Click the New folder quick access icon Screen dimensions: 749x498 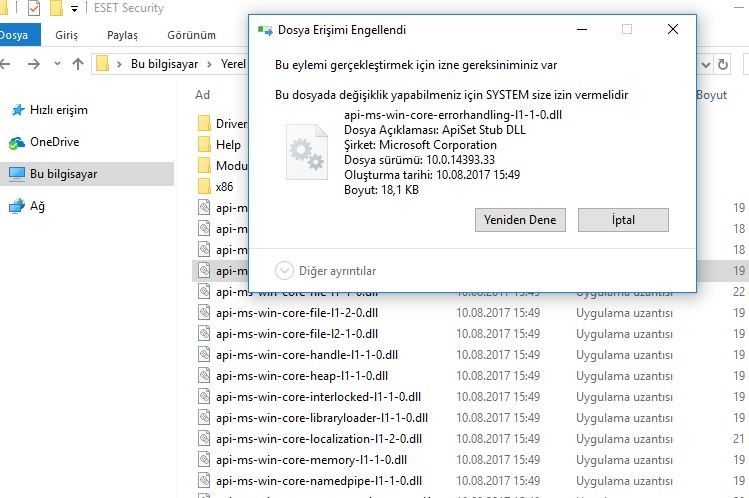[x=56, y=8]
